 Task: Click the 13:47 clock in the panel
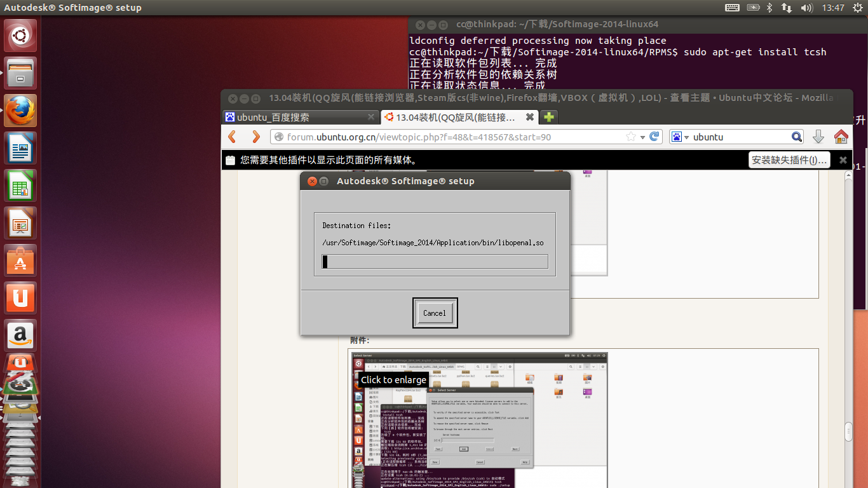coord(833,8)
